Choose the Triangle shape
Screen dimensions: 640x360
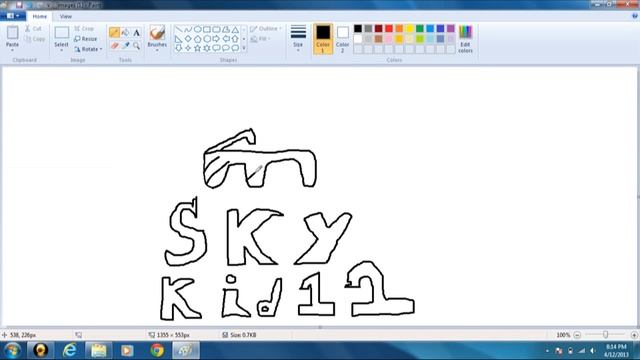tap(235, 29)
